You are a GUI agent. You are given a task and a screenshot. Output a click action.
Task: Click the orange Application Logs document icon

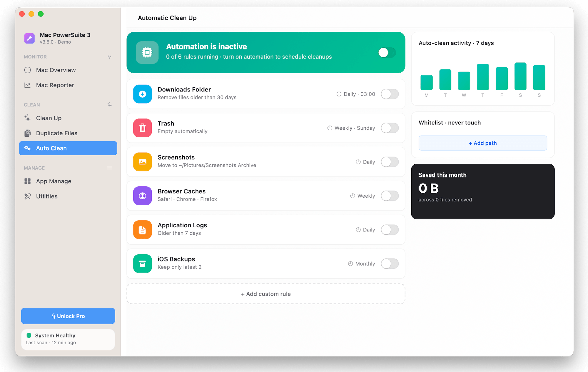tap(142, 230)
